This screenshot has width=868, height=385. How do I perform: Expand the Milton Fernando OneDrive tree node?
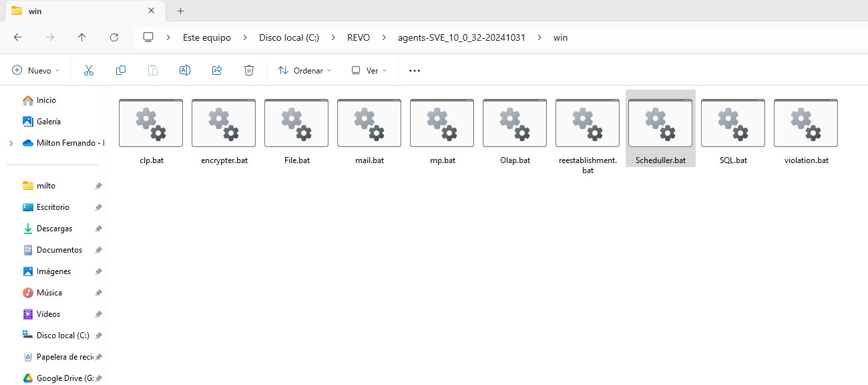[11, 143]
